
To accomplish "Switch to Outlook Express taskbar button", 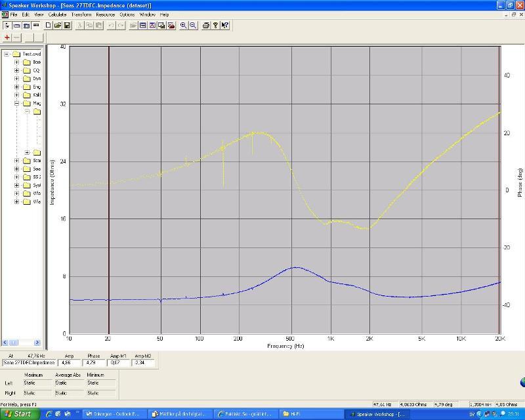I will pos(114,414).
